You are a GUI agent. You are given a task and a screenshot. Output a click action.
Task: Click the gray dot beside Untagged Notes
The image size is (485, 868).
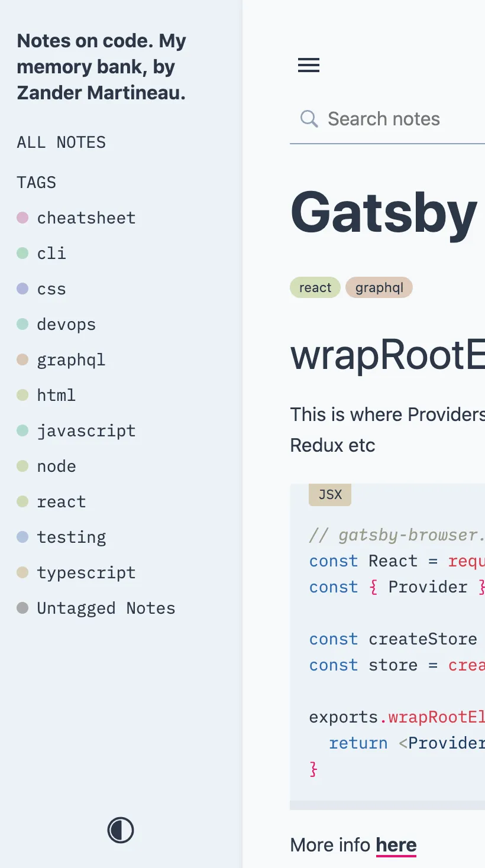click(x=22, y=607)
